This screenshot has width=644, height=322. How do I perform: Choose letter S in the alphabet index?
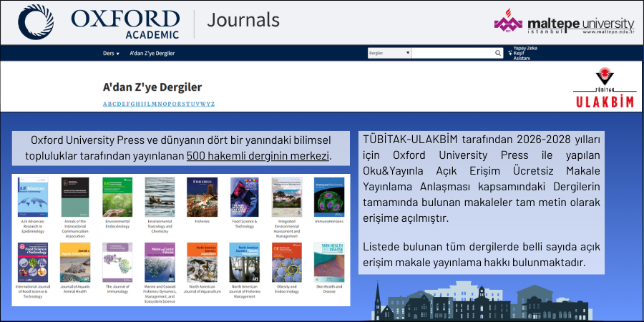pos(184,104)
